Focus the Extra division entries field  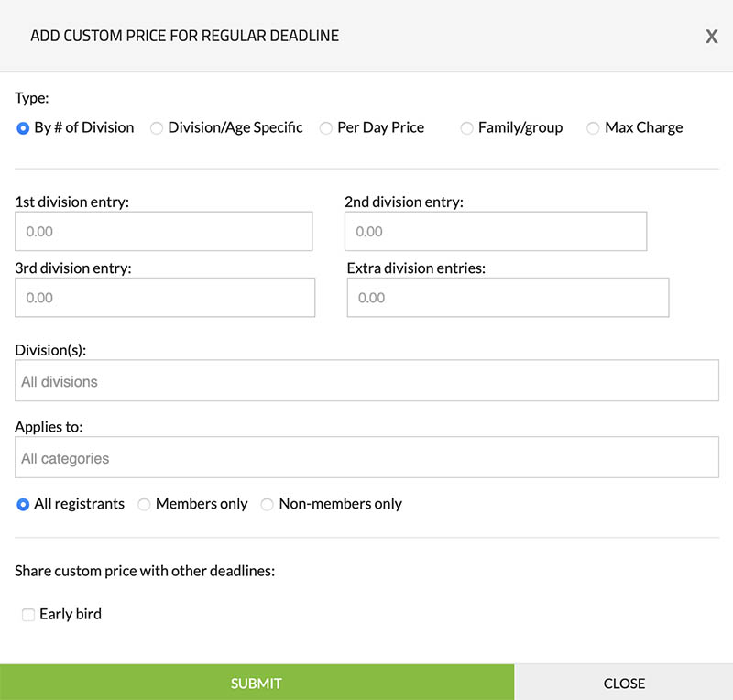click(x=508, y=298)
